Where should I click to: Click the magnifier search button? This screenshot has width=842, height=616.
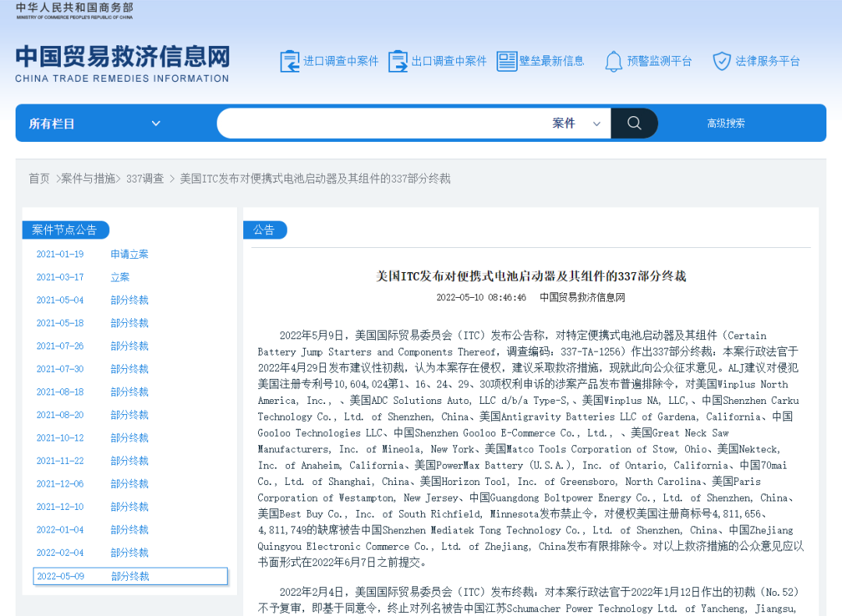point(634,123)
